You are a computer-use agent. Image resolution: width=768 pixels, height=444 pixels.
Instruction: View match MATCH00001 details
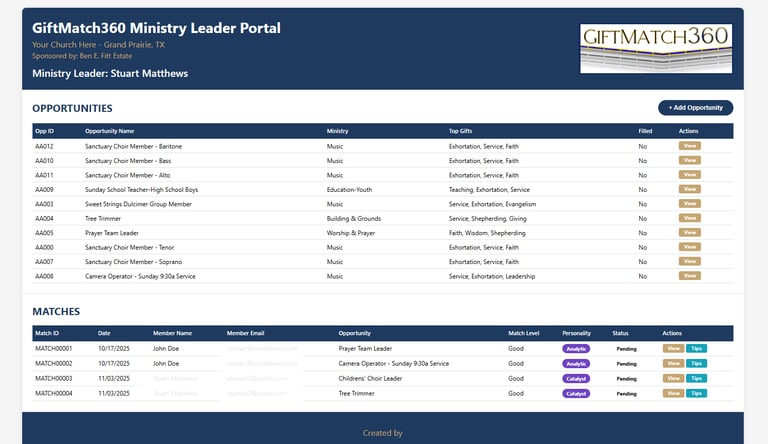click(x=673, y=348)
